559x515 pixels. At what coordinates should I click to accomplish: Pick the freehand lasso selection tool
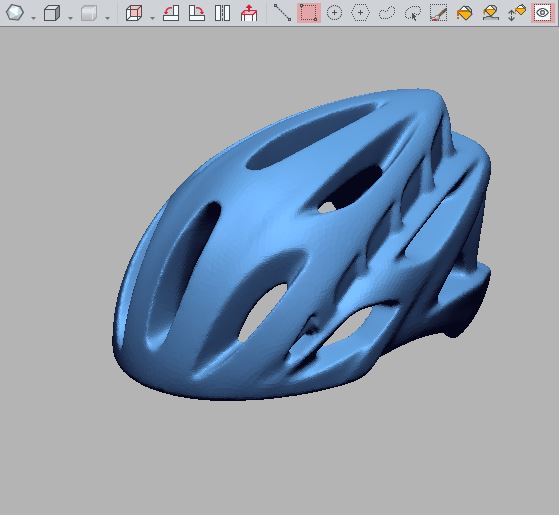click(x=387, y=13)
